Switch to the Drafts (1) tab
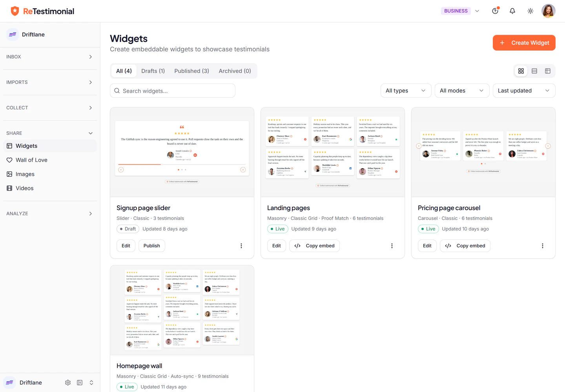 click(x=153, y=71)
